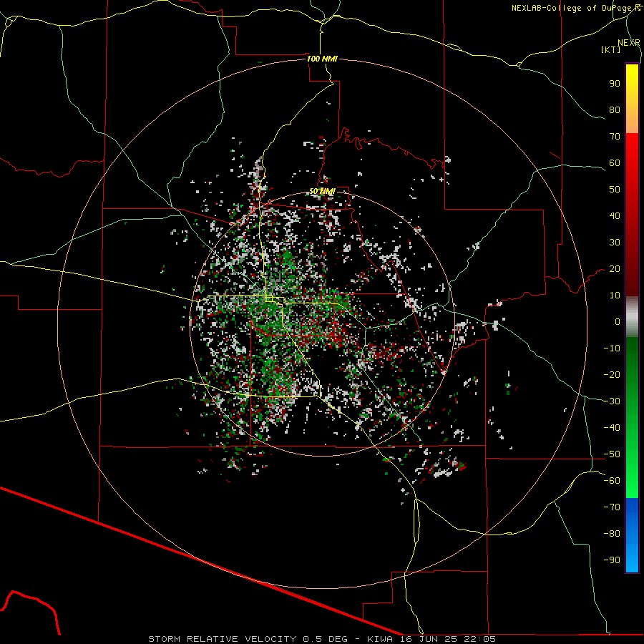Select the 40 value on velocity scale

615,215
